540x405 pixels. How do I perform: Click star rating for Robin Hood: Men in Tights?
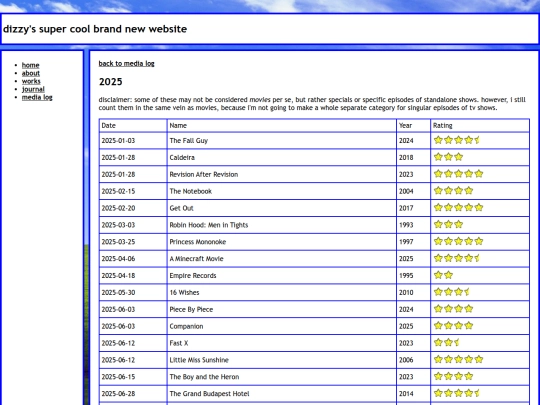point(448,225)
